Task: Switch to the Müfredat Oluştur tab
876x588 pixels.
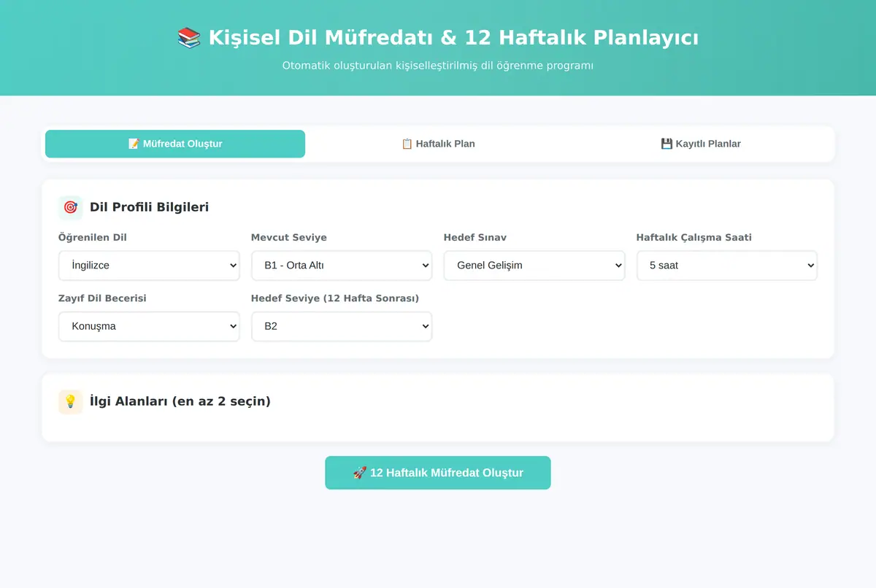Action: point(175,144)
